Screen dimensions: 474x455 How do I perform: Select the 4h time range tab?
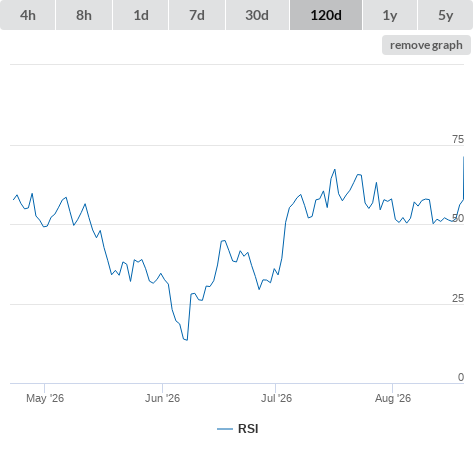click(x=28, y=15)
